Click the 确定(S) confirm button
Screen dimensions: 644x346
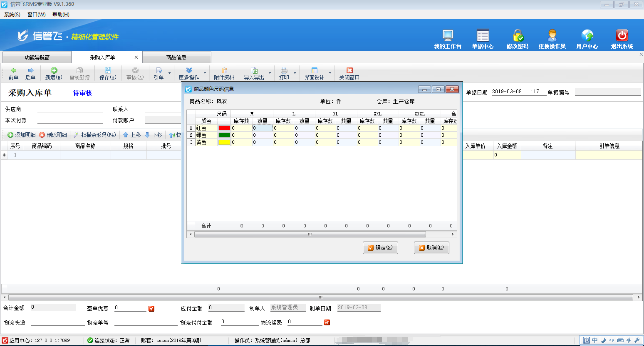(x=380, y=248)
